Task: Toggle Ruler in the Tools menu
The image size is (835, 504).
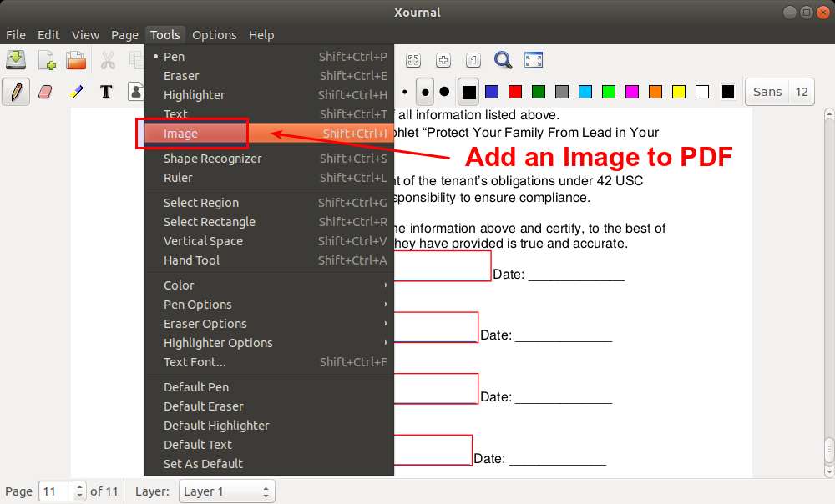Action: [269, 177]
